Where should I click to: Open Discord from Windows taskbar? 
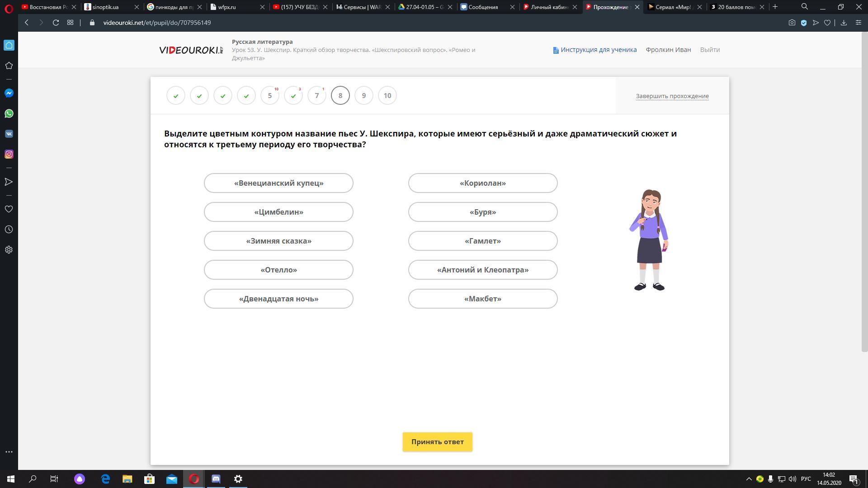click(216, 479)
